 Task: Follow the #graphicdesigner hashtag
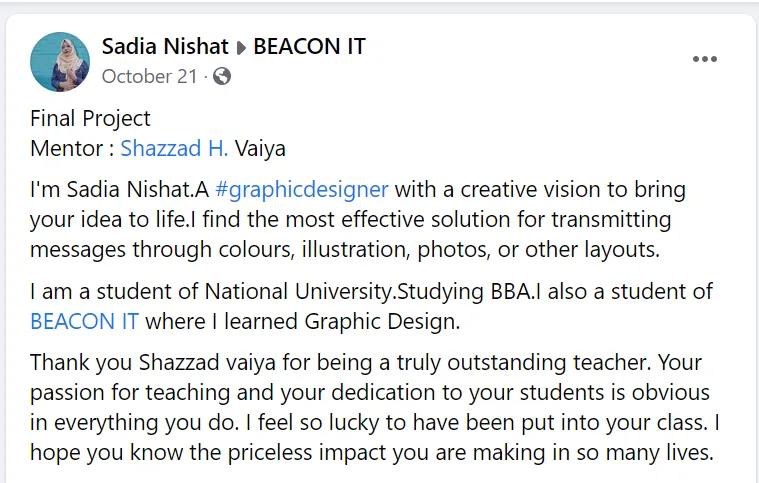pyautogui.click(x=301, y=189)
